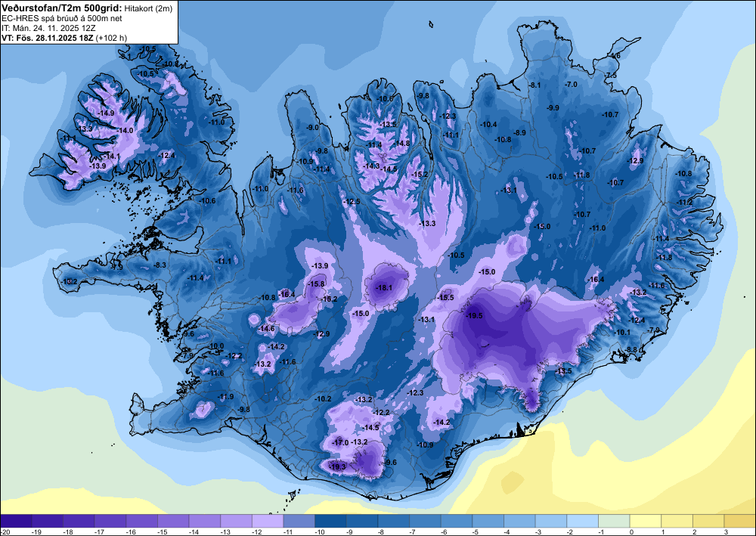Click the '-5' legend scale label
Screen dimensions: 756x536
tap(476, 531)
